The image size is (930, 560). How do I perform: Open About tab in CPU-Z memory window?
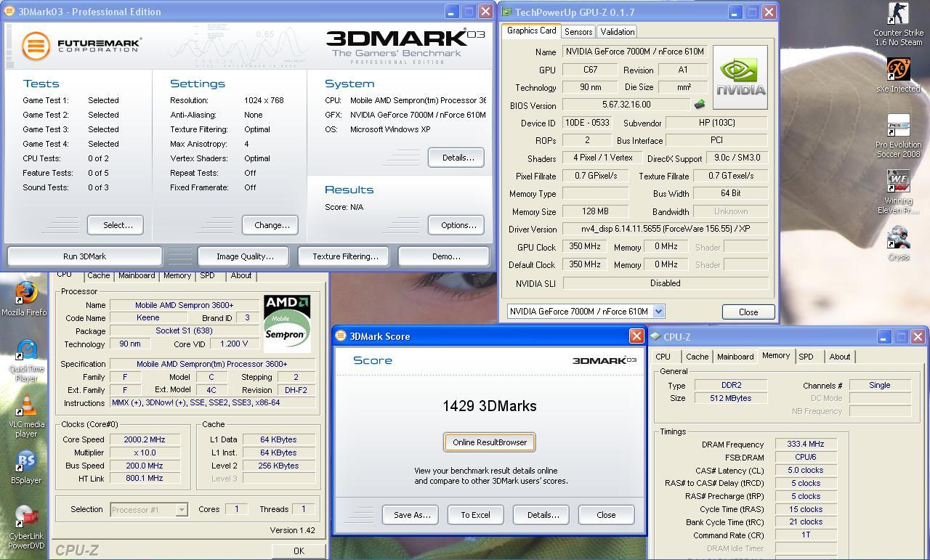click(840, 357)
